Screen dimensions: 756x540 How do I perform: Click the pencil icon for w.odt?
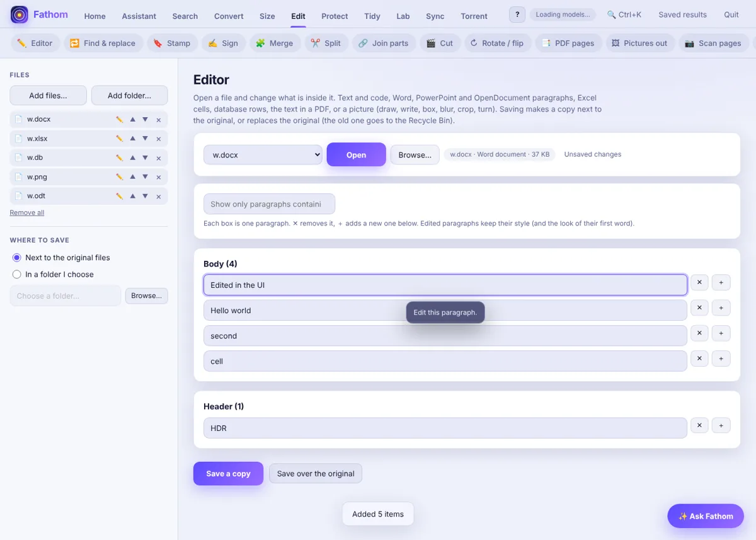point(120,196)
